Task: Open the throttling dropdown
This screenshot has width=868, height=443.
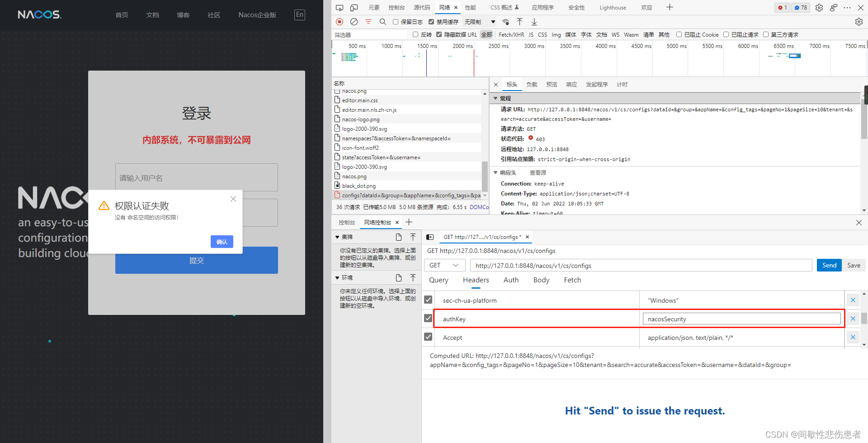Action: [x=480, y=22]
